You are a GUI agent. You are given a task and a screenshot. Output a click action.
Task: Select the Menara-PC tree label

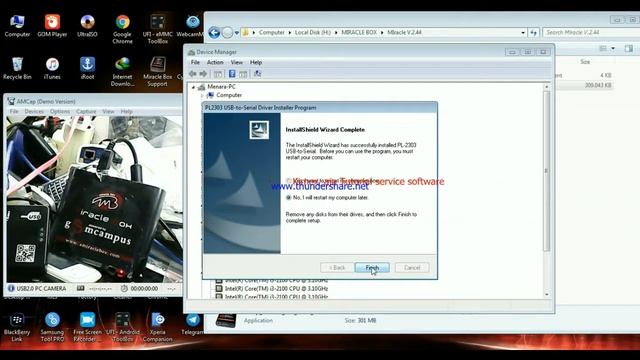pos(221,87)
